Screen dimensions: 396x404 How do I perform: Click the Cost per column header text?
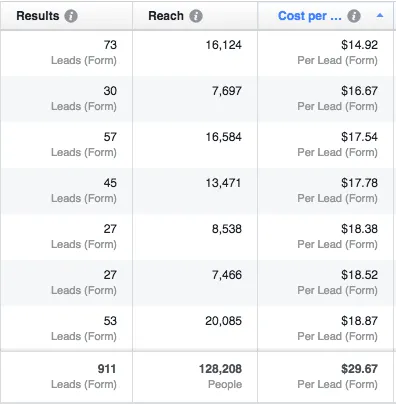pyautogui.click(x=310, y=16)
